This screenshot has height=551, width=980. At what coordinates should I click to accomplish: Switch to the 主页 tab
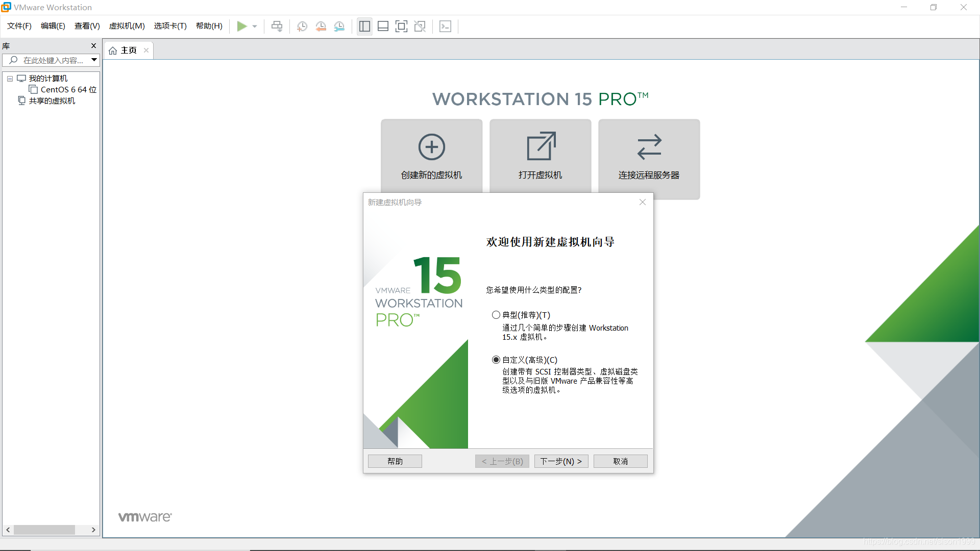(x=129, y=51)
